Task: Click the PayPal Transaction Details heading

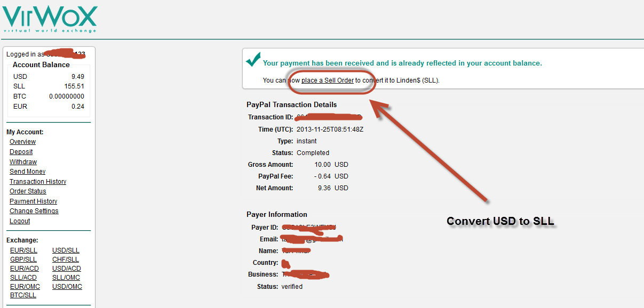Action: [x=291, y=105]
